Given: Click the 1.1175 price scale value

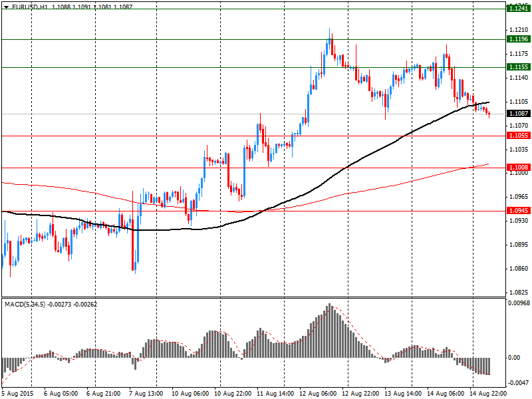Looking at the screenshot, I should click(x=519, y=54).
